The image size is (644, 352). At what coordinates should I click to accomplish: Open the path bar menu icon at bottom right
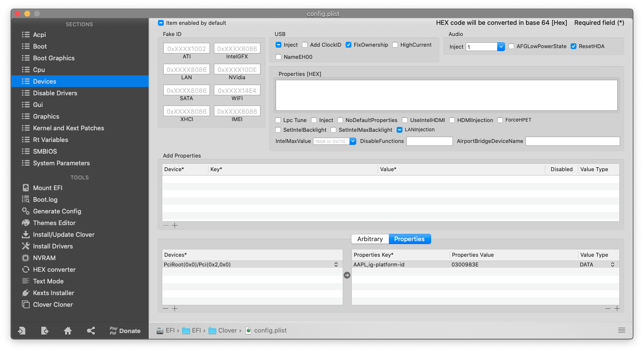[x=622, y=330]
